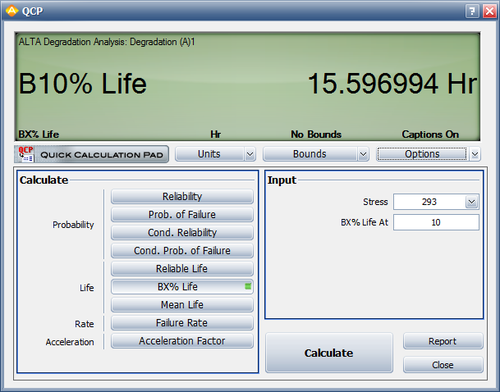This screenshot has height=392, width=500.
Task: Click the Close button
Action: [x=443, y=365]
